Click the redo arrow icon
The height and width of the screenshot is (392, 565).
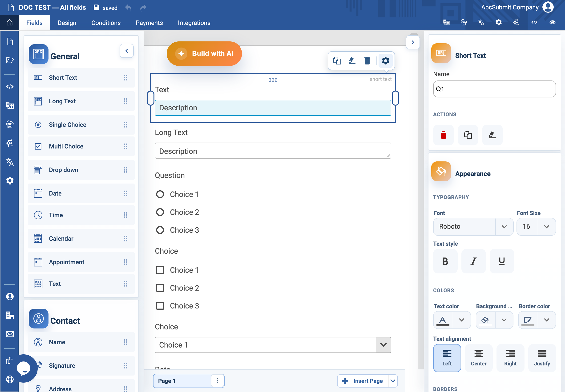click(143, 8)
